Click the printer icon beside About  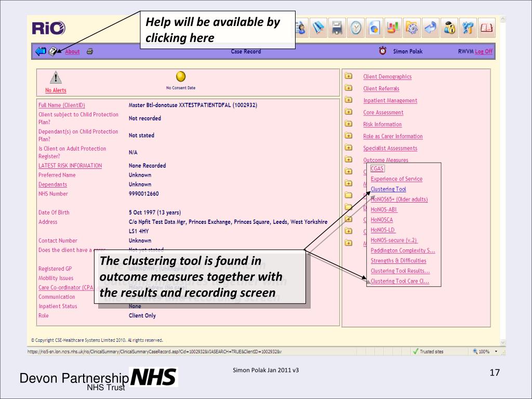click(90, 51)
